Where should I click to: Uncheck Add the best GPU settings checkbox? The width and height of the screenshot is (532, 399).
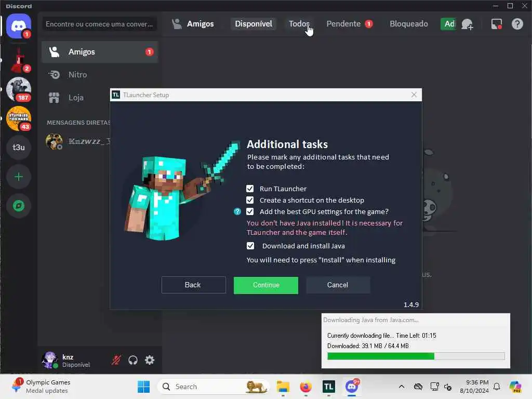click(x=250, y=212)
